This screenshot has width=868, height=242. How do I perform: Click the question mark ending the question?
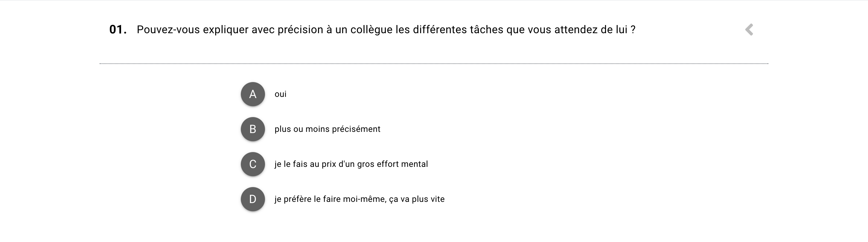[633, 30]
